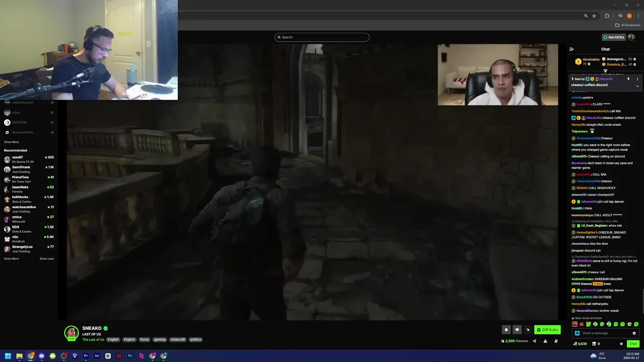This screenshot has width=644, height=362.
Task: Select the politics stream tag
Action: (x=196, y=339)
